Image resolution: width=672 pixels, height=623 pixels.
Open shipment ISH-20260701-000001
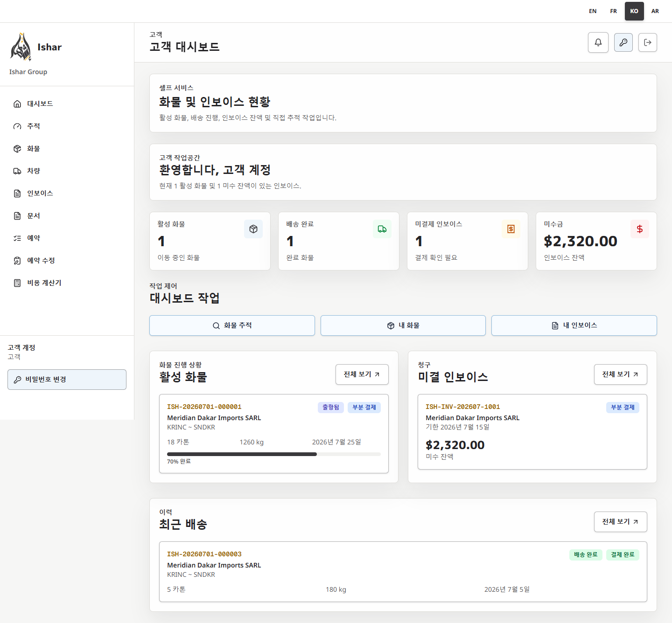274,434
